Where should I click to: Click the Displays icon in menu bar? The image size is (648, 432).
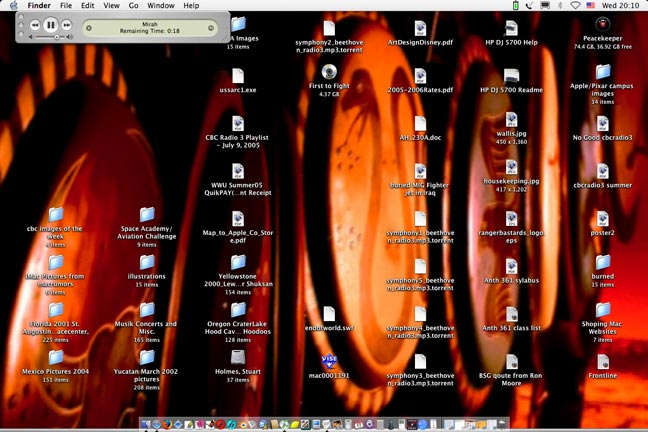tap(545, 5)
